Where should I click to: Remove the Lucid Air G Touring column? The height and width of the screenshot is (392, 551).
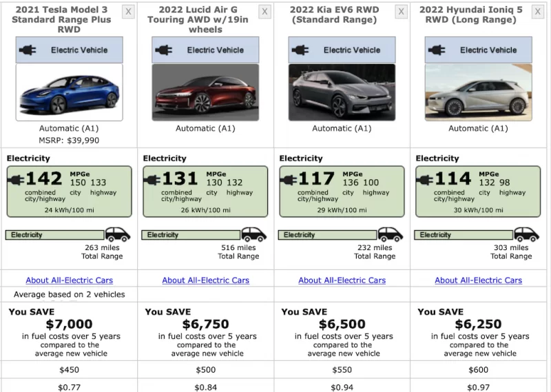(x=265, y=12)
